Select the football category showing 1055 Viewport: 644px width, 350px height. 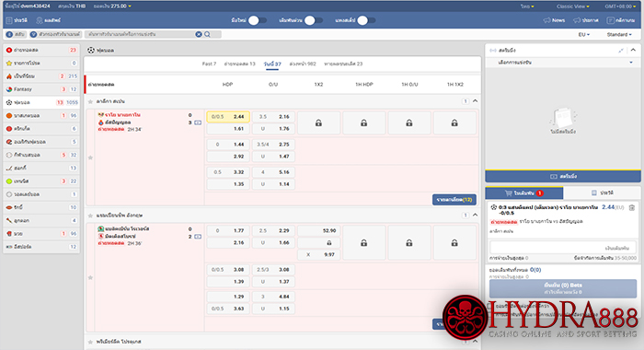[x=41, y=102]
